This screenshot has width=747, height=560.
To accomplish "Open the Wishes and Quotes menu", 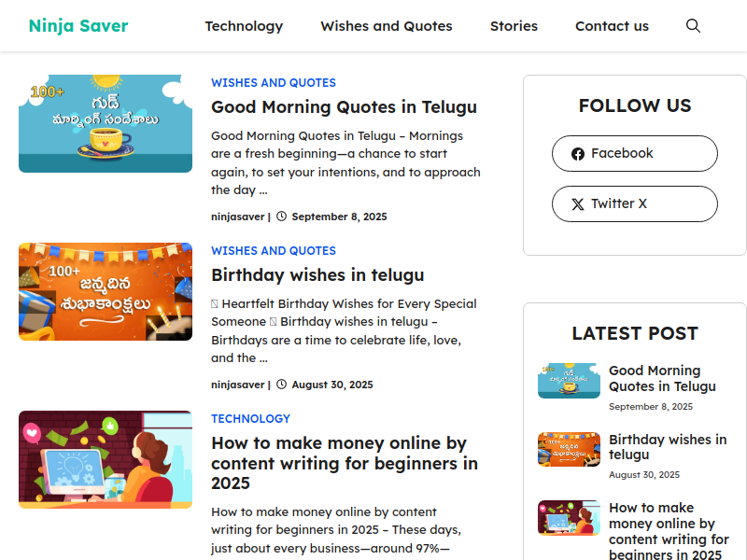I will [x=387, y=26].
